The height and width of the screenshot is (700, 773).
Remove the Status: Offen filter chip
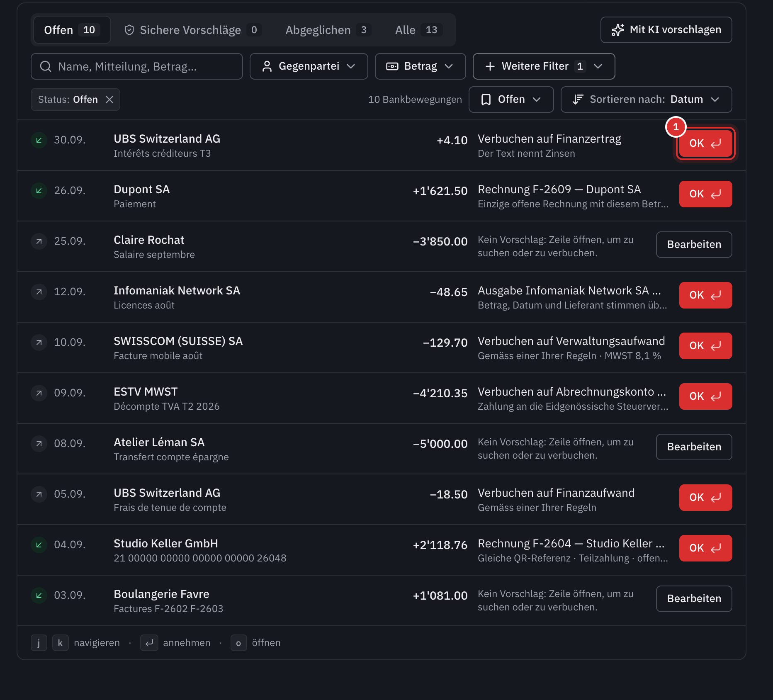(x=109, y=100)
